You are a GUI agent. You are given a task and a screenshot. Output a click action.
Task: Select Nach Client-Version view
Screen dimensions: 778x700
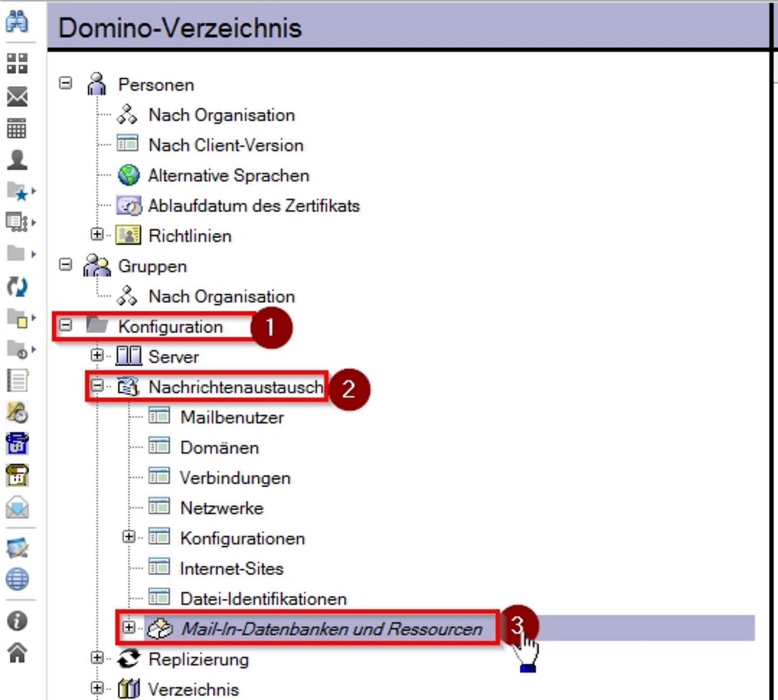click(x=226, y=145)
